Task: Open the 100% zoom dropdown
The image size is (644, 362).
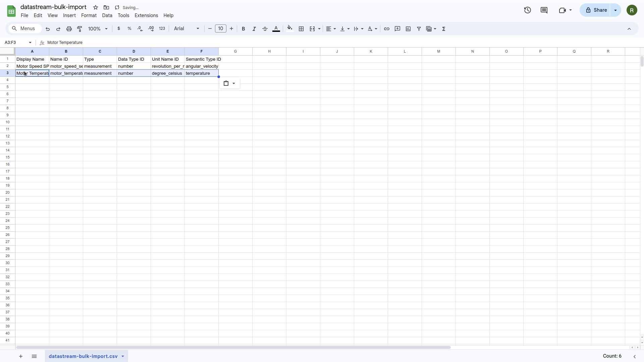Action: (x=98, y=29)
